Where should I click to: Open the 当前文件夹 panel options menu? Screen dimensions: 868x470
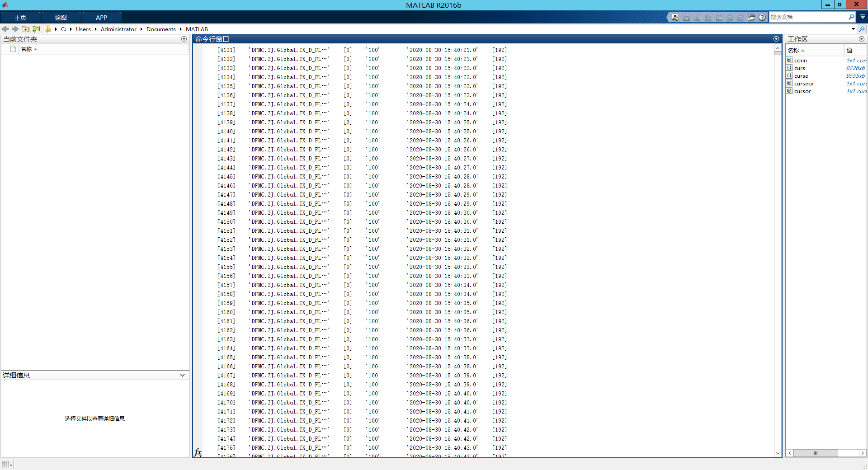184,39
